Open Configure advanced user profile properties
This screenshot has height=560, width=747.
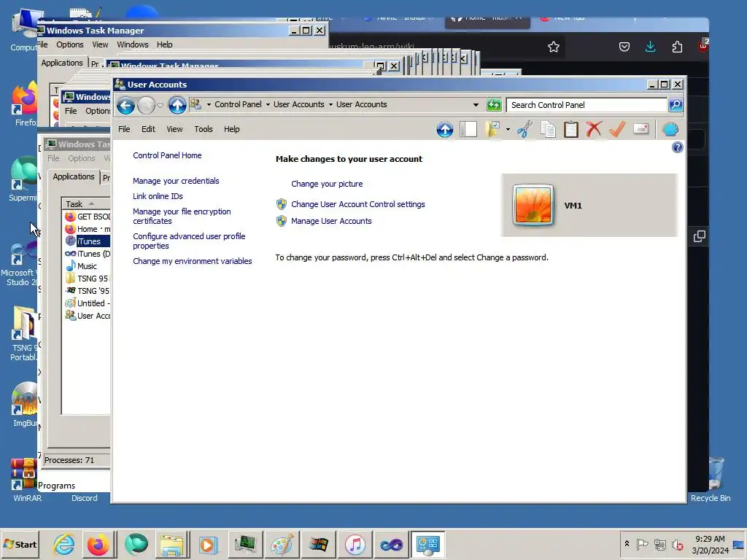click(189, 241)
